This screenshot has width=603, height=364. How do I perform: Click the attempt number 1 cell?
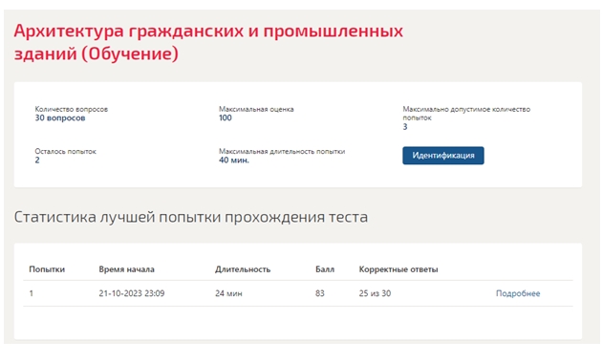(x=32, y=293)
